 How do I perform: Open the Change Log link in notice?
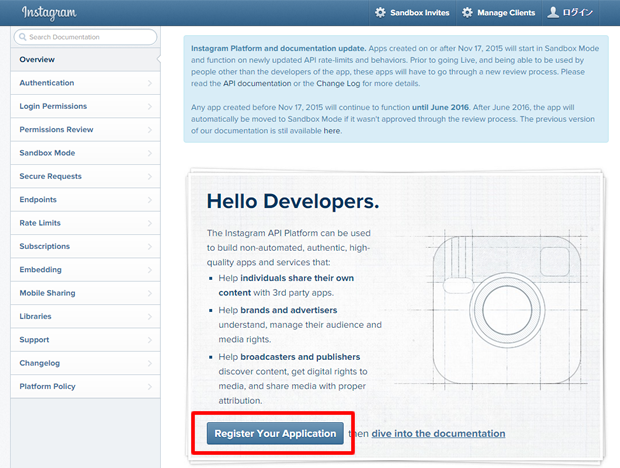coord(338,83)
